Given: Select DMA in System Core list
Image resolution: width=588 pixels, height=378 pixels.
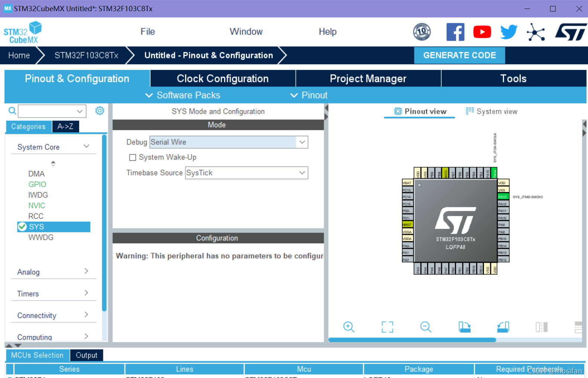Looking at the screenshot, I should pos(36,174).
